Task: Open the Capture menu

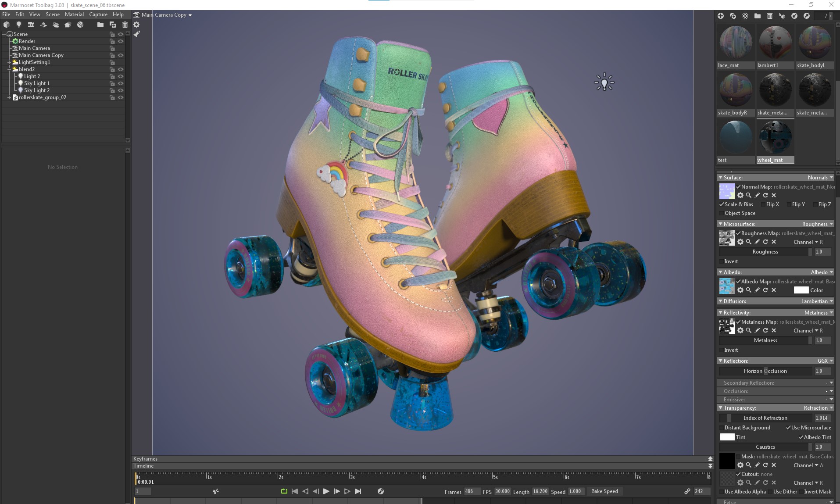Action: point(98,14)
